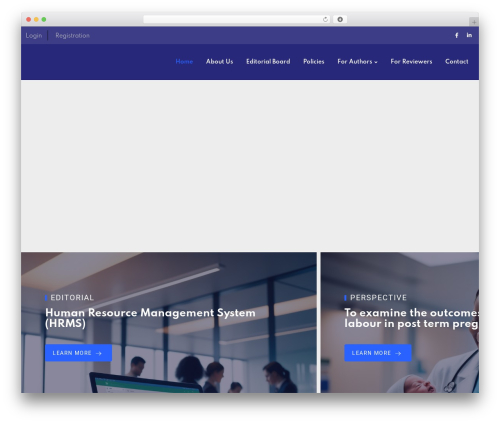Open the Editorial Board page
The height and width of the screenshot is (423, 500).
(x=268, y=62)
